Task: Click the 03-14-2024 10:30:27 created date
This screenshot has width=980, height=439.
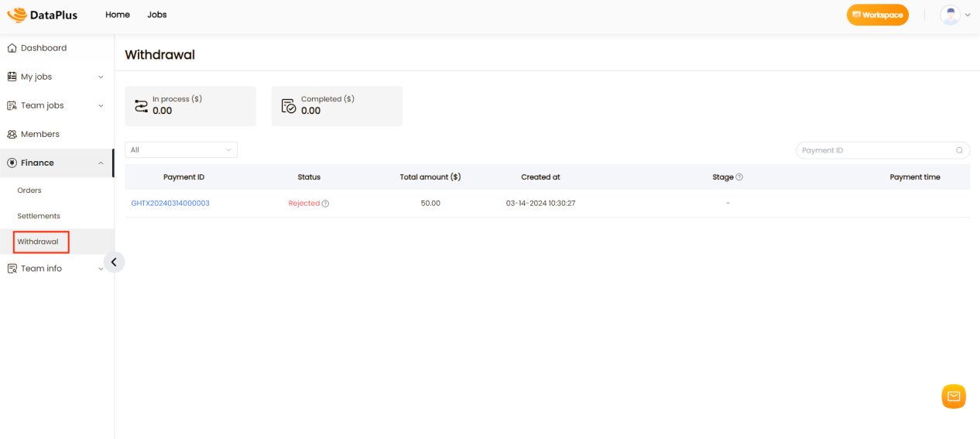Action: tap(540, 204)
